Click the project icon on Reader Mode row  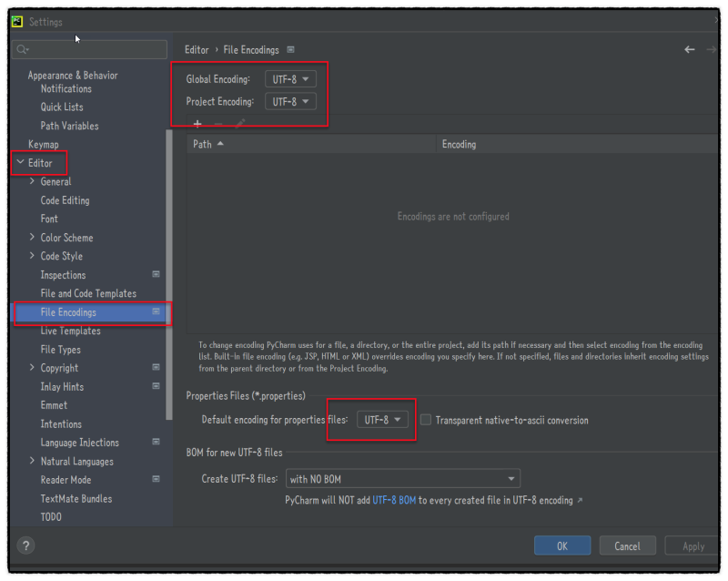coord(156,479)
